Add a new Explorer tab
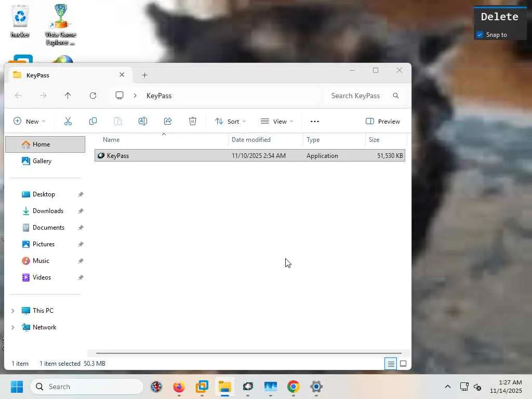Image resolution: width=532 pixels, height=399 pixels. coord(144,75)
